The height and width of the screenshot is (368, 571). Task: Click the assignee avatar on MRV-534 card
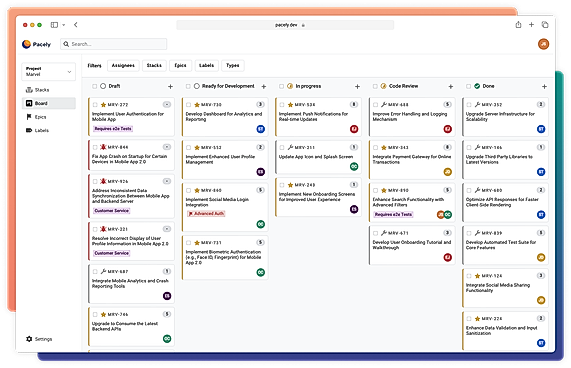tap(354, 129)
